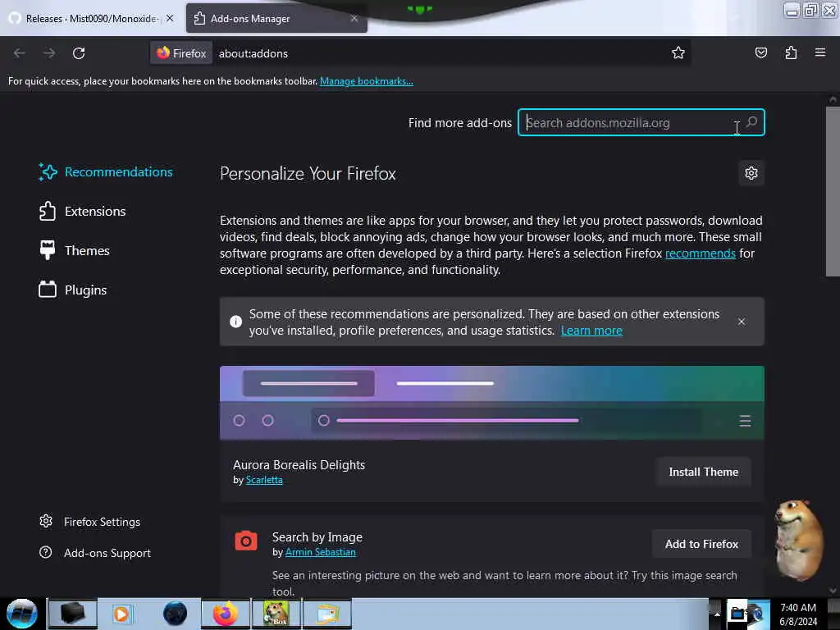
Task: Bookmark this page with the star icon
Action: [678, 52]
